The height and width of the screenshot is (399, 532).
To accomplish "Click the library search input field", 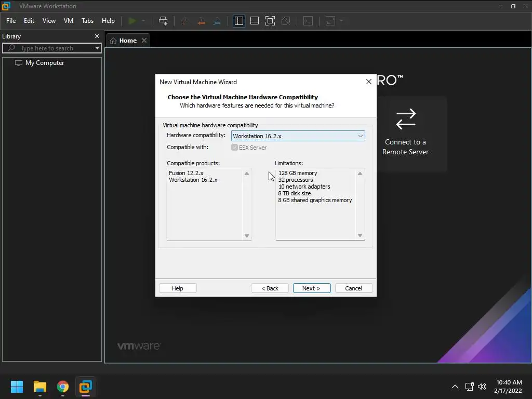I will [51, 48].
